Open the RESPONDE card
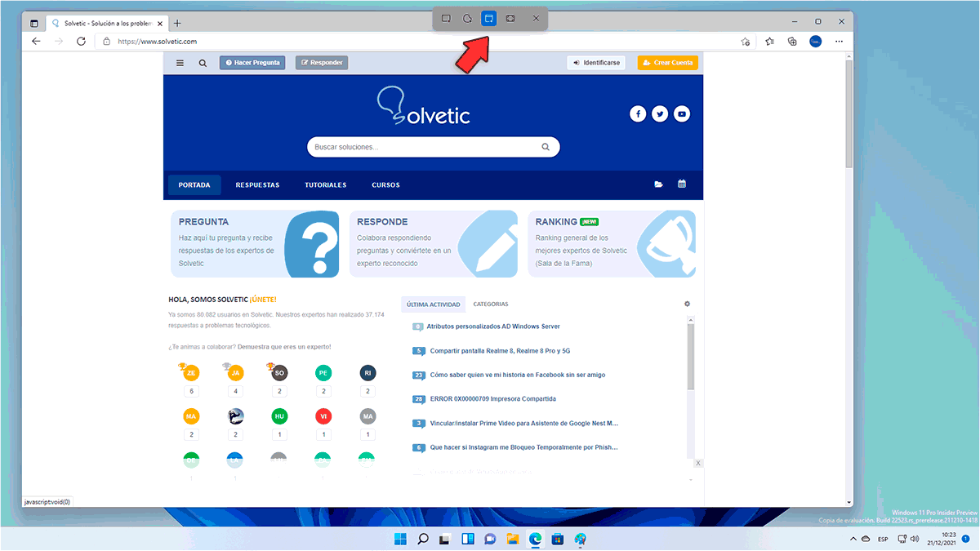 click(434, 244)
